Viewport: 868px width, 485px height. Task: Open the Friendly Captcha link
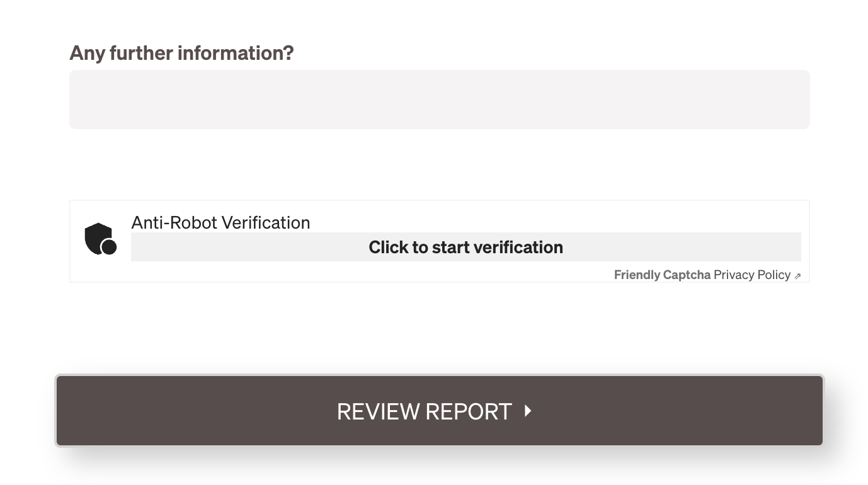point(662,275)
